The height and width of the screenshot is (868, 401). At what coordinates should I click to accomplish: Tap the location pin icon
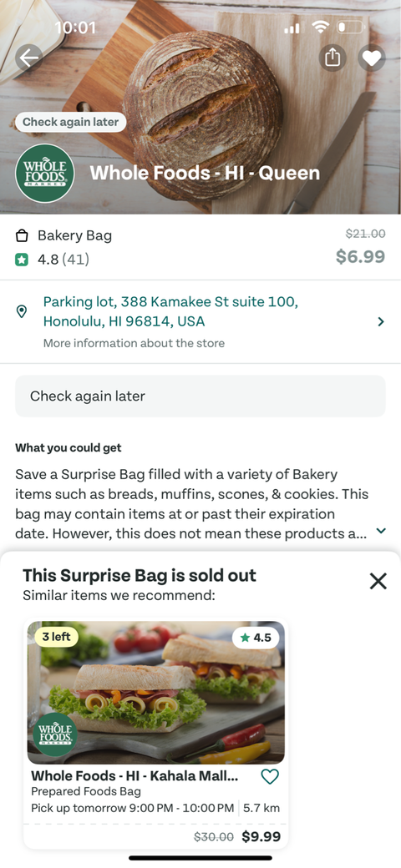click(23, 311)
